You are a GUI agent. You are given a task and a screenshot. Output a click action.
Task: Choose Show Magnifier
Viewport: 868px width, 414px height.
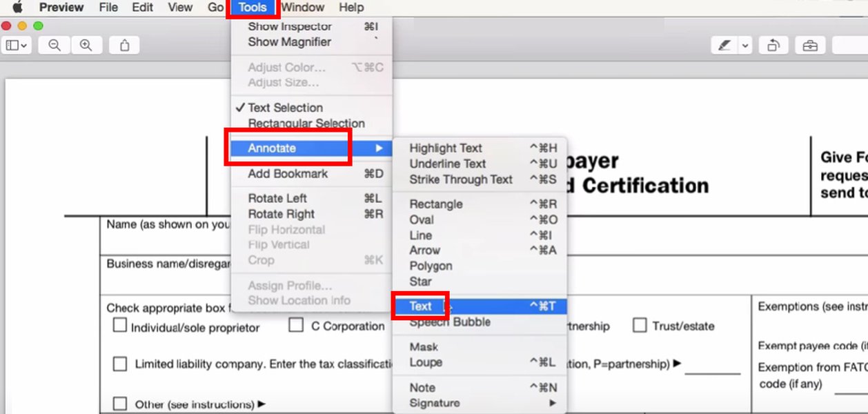pos(311,42)
